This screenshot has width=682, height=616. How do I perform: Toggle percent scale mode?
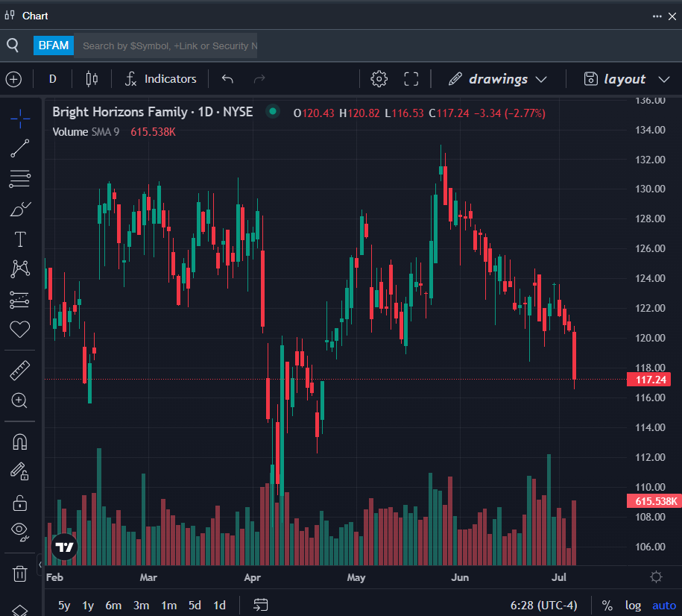pyautogui.click(x=607, y=605)
